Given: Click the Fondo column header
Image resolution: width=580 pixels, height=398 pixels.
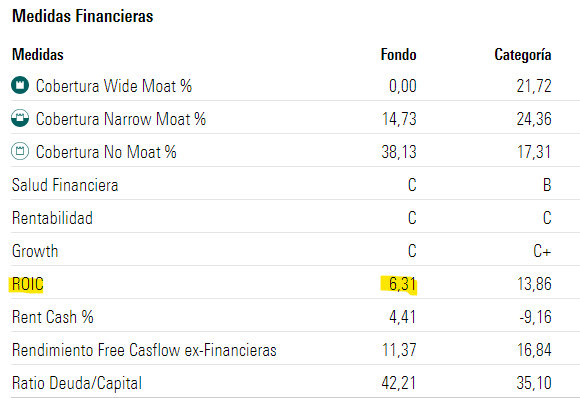Looking at the screenshot, I should [x=398, y=55].
